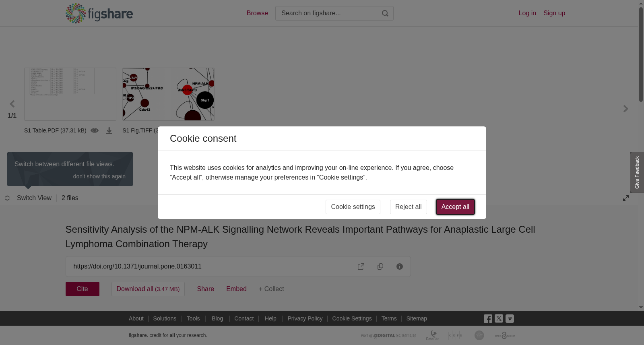Go to previous file arrow
644x345 pixels.
tap(12, 104)
